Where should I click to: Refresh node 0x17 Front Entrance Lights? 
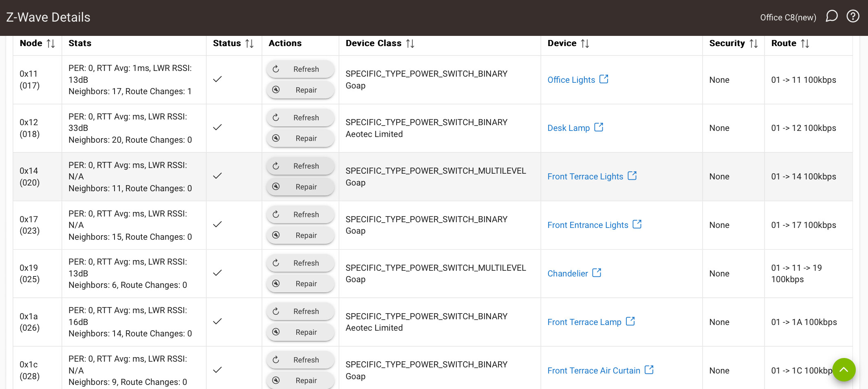(x=300, y=214)
